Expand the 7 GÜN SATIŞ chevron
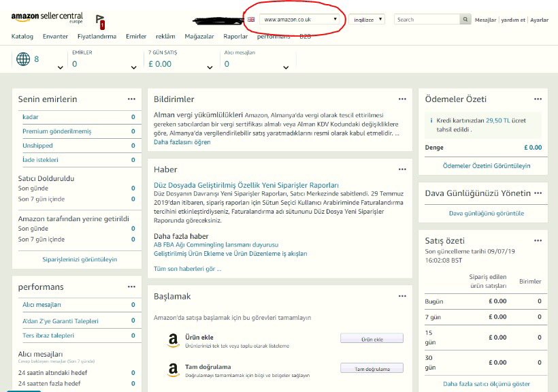Viewport: 558px width, 392px height. pos(210,67)
